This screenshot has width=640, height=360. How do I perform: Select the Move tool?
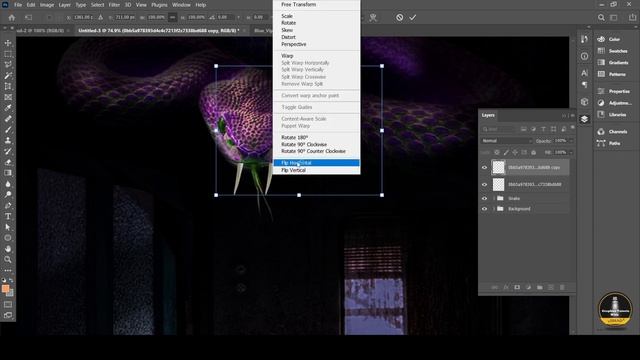pyautogui.click(x=8, y=43)
